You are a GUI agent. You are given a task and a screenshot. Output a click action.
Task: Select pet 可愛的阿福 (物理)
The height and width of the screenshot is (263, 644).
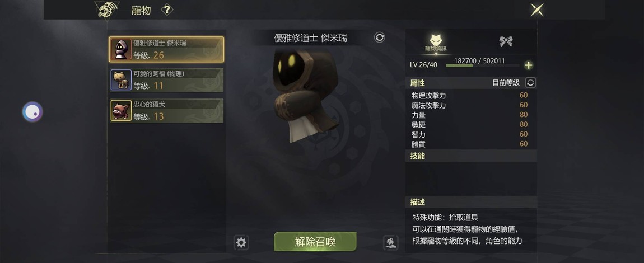(166, 80)
